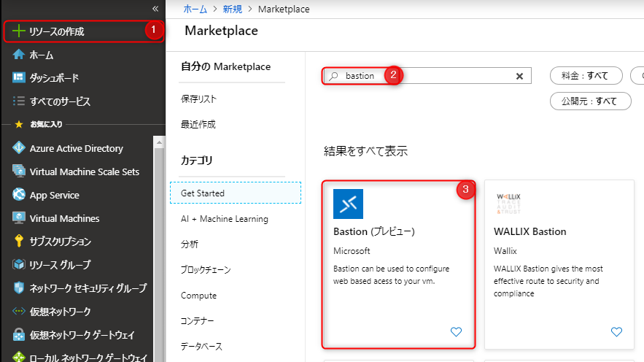Click the Virtual Machine Scale Sets icon
644x362 pixels.
18,171
